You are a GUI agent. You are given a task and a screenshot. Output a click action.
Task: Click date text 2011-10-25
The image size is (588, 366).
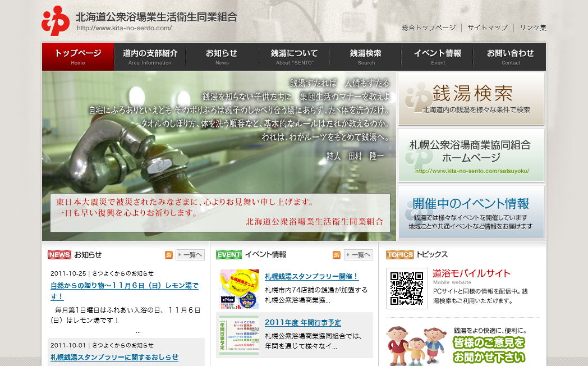point(68,273)
